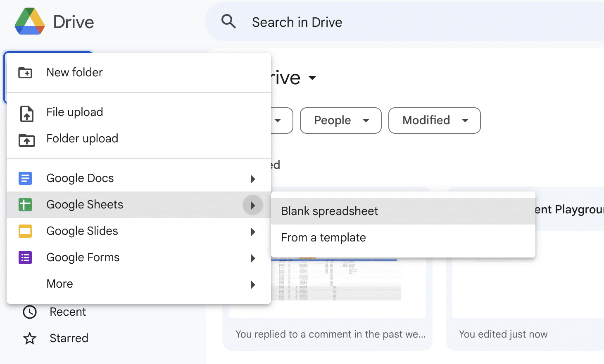Expand the More submenu arrow
The width and height of the screenshot is (604, 364).
pyautogui.click(x=253, y=284)
